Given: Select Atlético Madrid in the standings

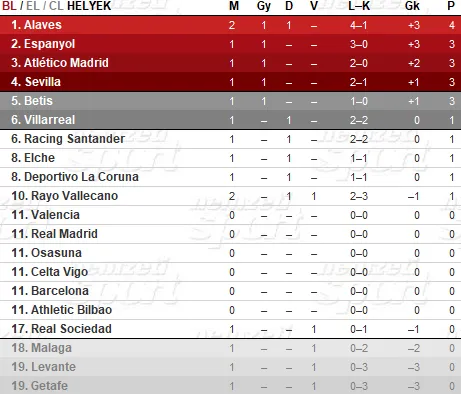Looking at the screenshot, I should pyautogui.click(x=230, y=63).
